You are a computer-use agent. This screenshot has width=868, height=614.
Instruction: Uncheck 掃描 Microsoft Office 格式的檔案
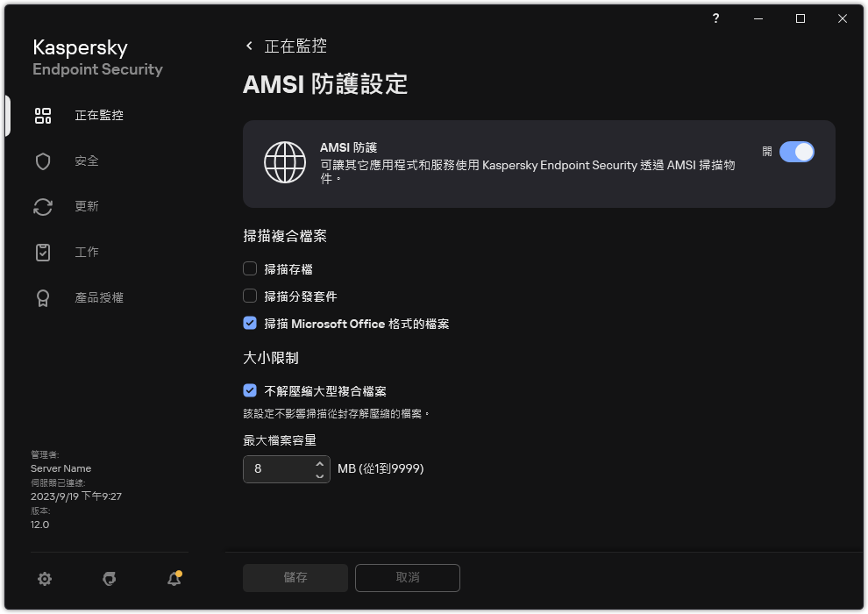[249, 323]
